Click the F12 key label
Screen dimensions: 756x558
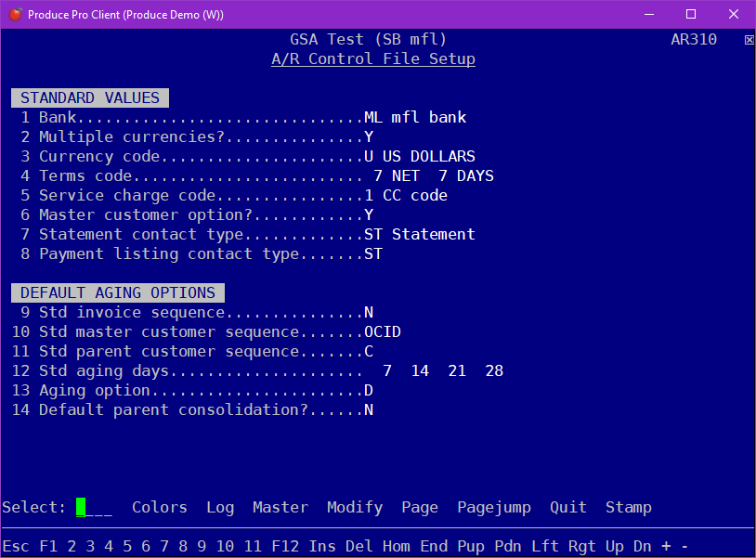[x=285, y=546]
